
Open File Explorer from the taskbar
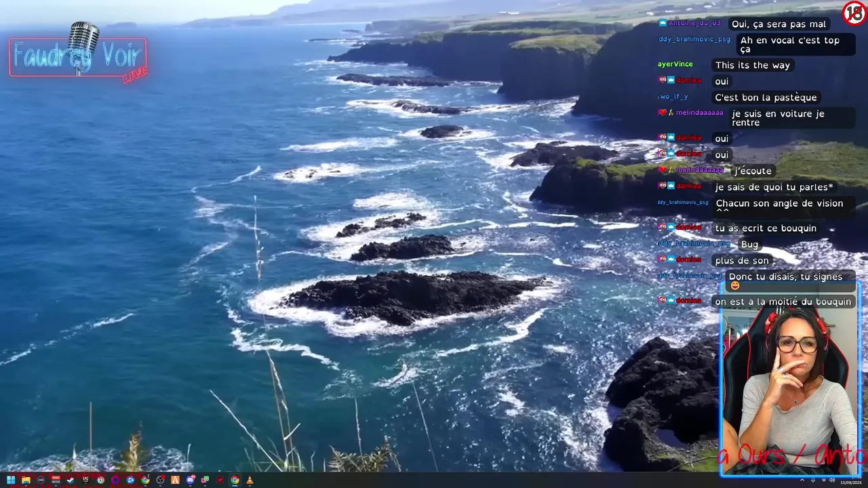(26, 480)
